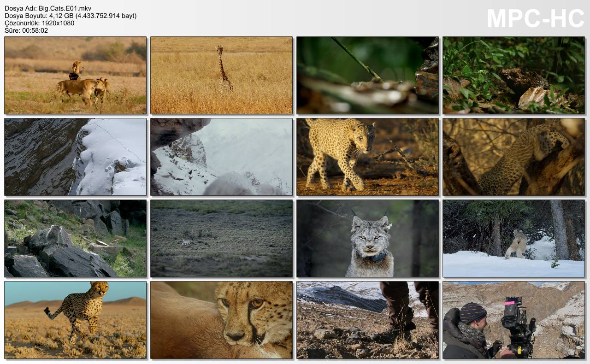590x364 pixels.
Task: Open the walking leopard thumbnail
Action: 368,157
